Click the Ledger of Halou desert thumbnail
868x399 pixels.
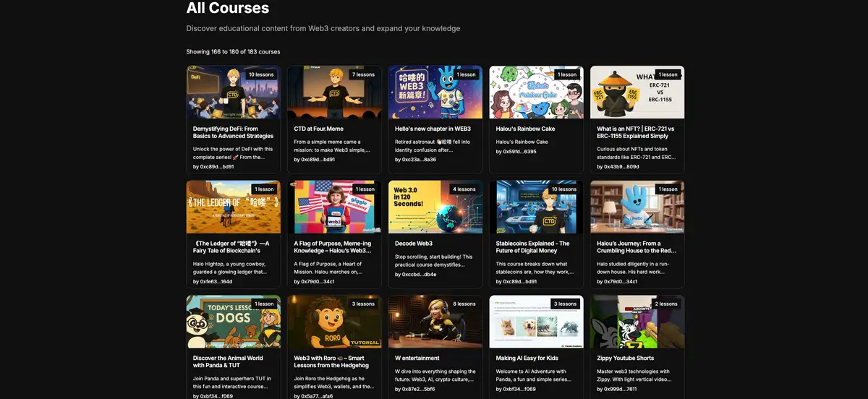click(x=233, y=208)
